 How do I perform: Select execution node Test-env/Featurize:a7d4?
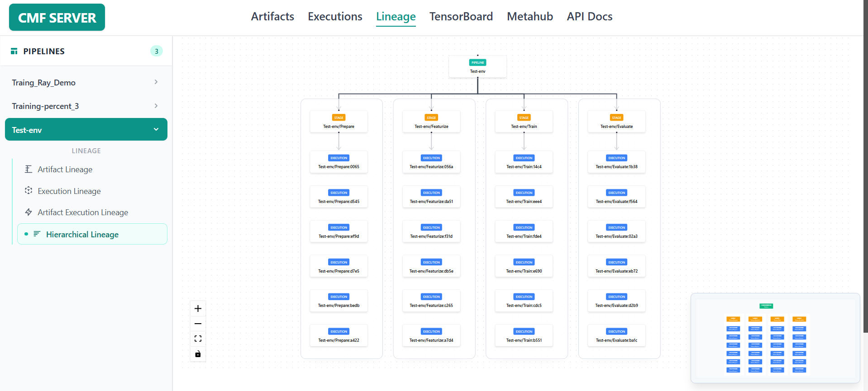(431, 335)
